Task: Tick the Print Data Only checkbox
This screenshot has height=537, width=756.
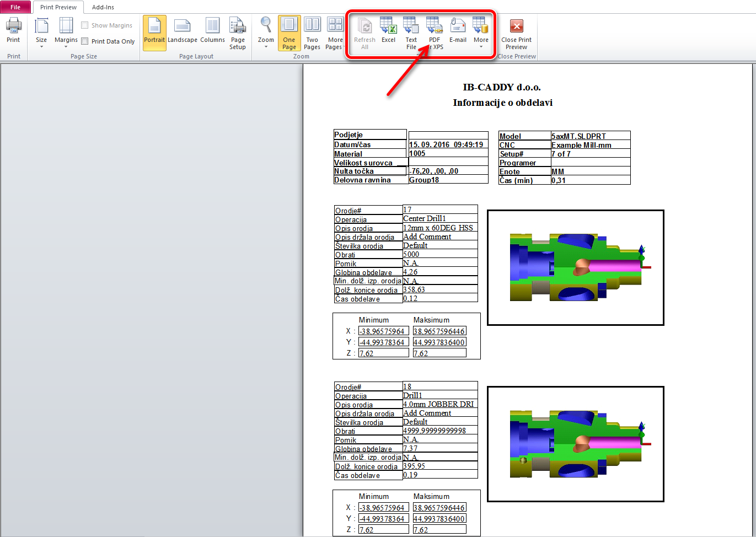Action: pyautogui.click(x=85, y=41)
